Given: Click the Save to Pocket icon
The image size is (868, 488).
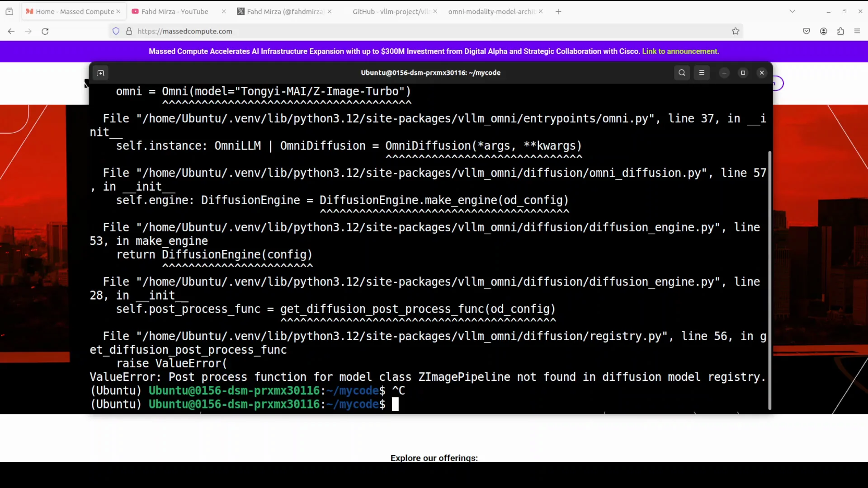Looking at the screenshot, I should point(807,31).
